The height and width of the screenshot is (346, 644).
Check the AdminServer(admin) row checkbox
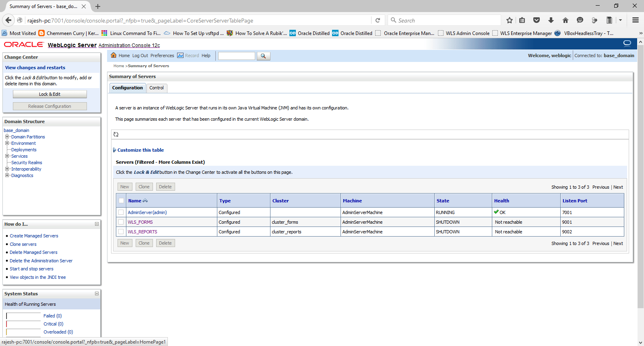tap(121, 212)
